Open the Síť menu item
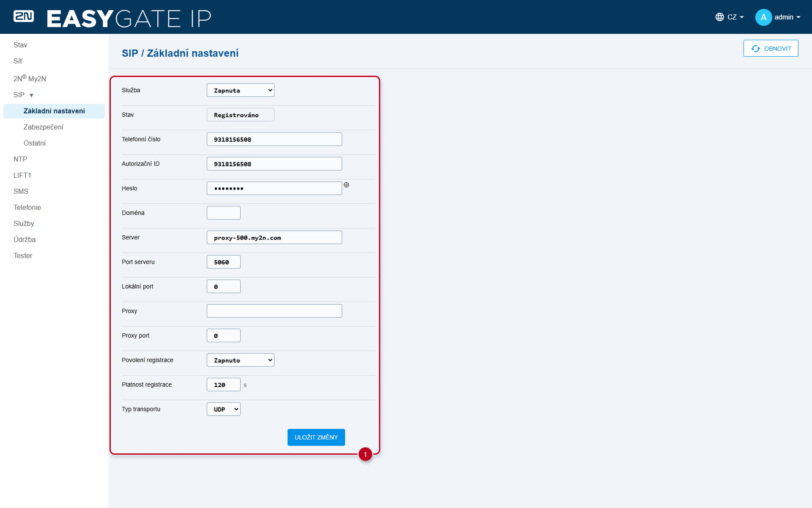Viewport: 812px width, 508px height. [x=18, y=61]
